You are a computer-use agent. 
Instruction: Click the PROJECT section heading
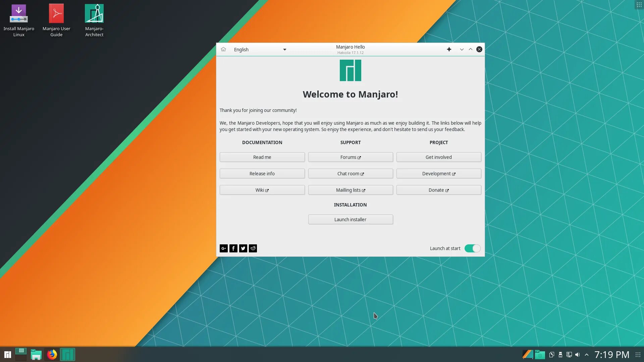click(439, 142)
